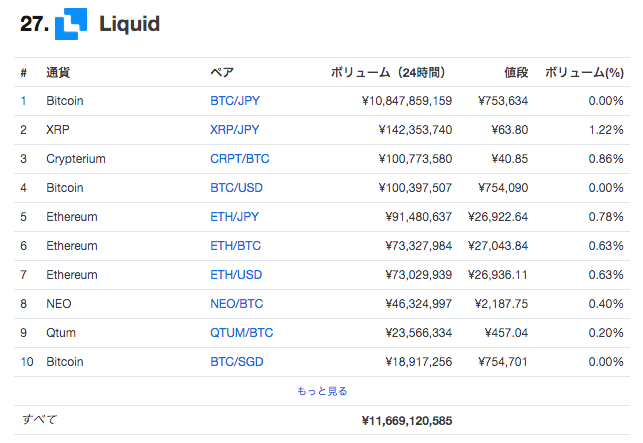Click the ペア column header
This screenshot has width=643, height=443.
222,73
